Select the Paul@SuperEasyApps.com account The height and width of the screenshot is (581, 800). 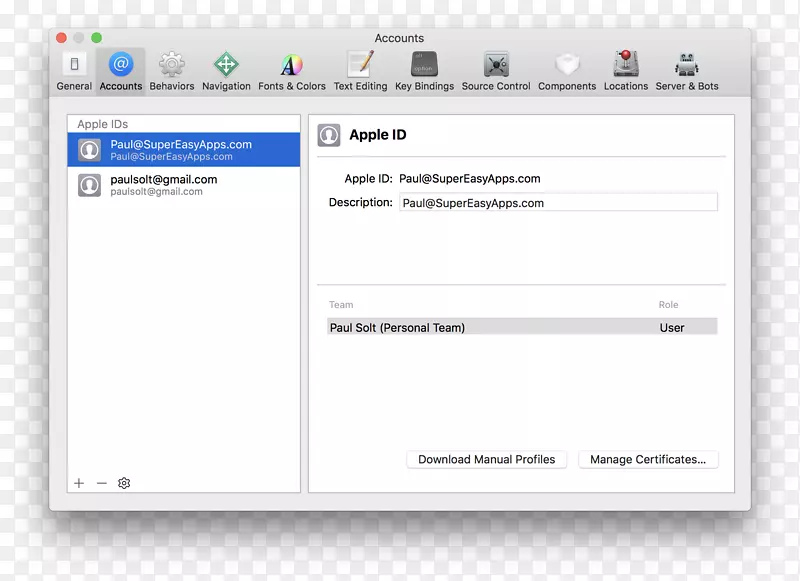pyautogui.click(x=184, y=149)
